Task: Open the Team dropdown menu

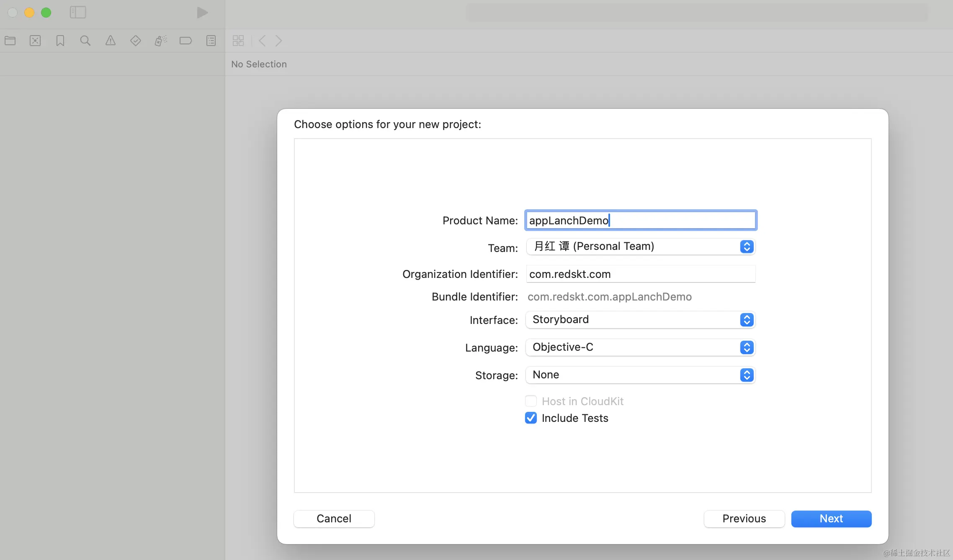Action: [x=640, y=247]
